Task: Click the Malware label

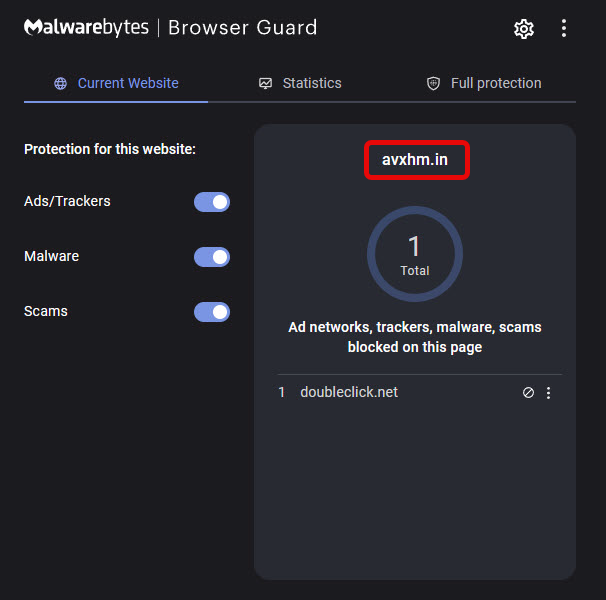Action: point(51,256)
